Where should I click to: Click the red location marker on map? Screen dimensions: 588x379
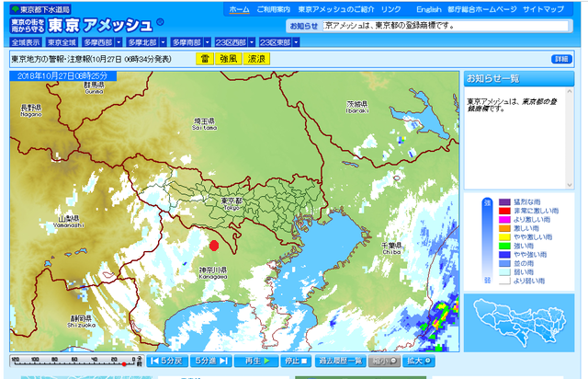(214, 246)
